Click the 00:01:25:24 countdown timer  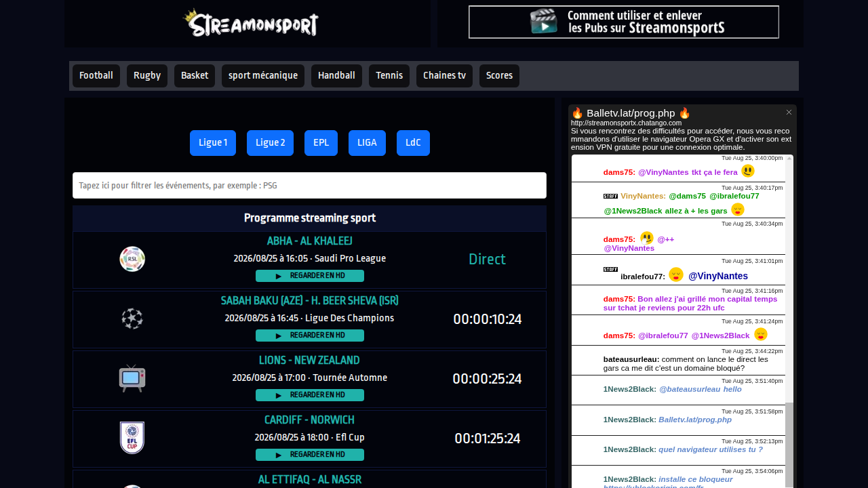(487, 439)
